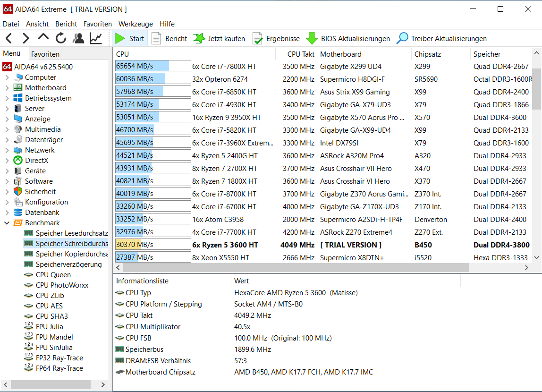
Task: Expand the Server tree node
Action: pos(7,109)
